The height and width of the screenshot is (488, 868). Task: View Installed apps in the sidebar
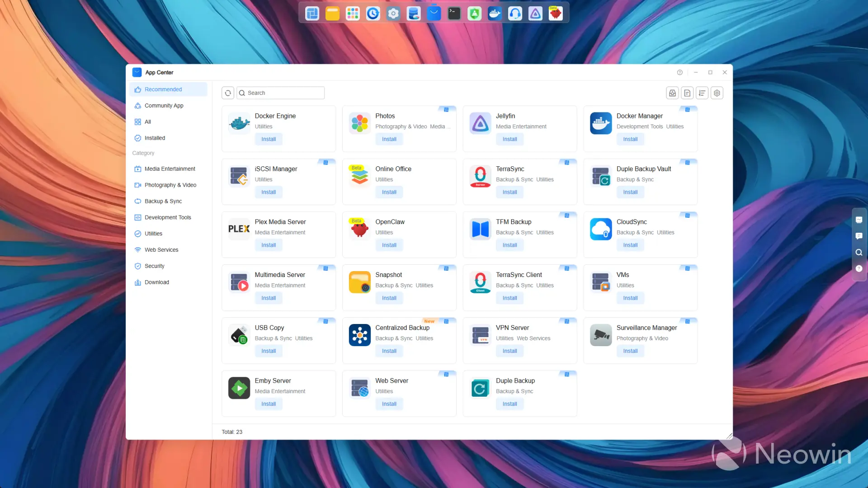tap(169, 138)
